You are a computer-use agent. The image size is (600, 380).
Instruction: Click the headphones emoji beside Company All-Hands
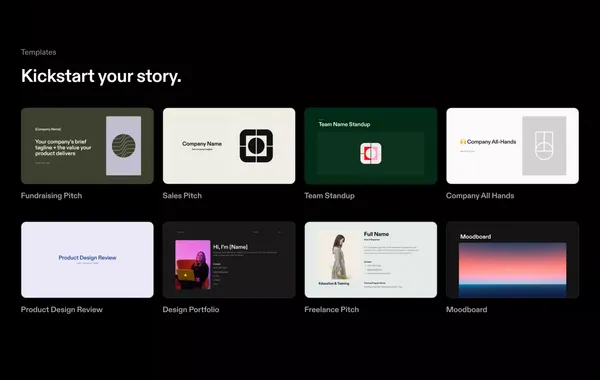click(463, 142)
